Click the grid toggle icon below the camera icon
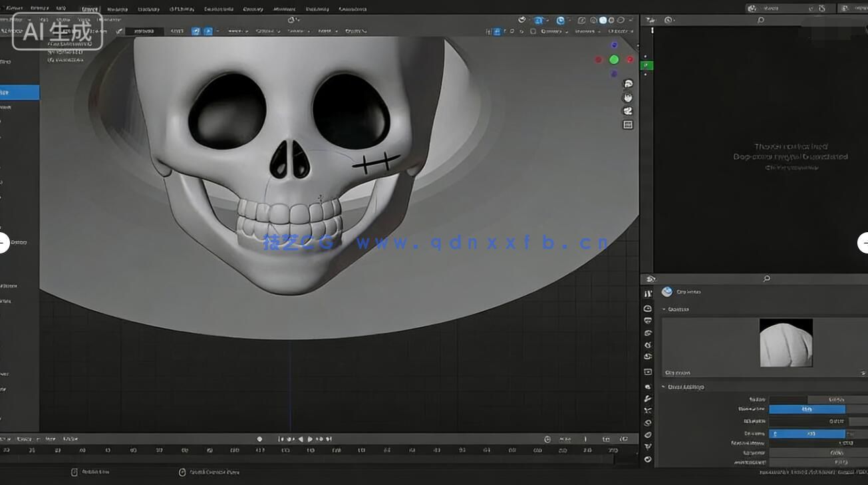This screenshot has height=485, width=868. coord(628,124)
